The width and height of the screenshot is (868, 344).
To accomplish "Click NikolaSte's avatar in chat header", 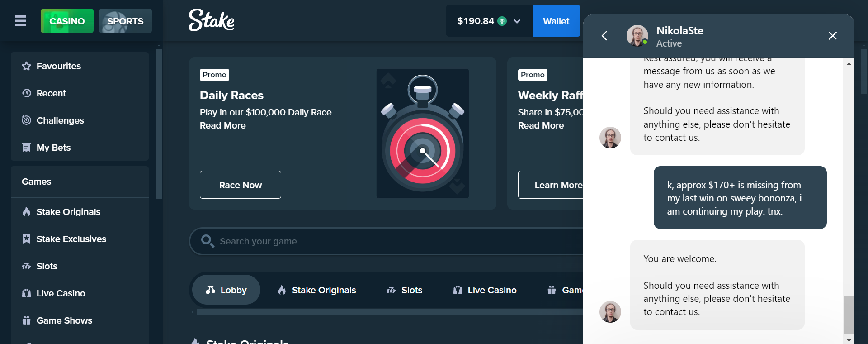I will (x=637, y=36).
